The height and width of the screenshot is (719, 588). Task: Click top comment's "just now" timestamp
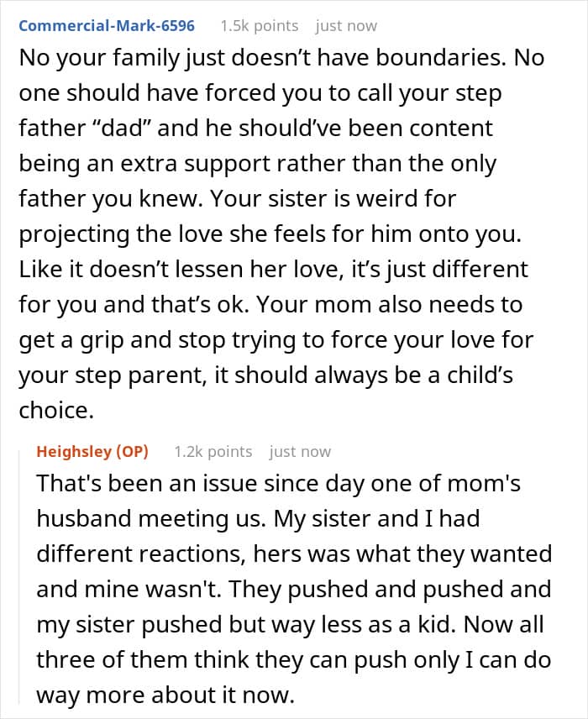(x=346, y=25)
